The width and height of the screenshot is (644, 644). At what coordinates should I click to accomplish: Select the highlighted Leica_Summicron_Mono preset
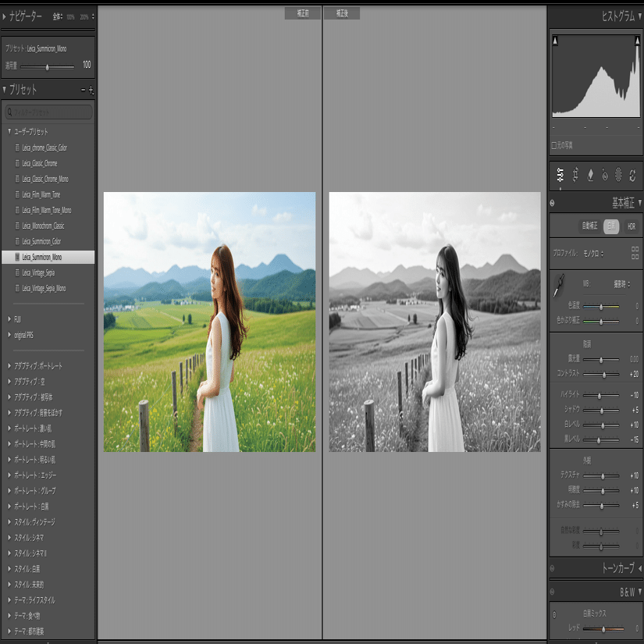coord(48,257)
